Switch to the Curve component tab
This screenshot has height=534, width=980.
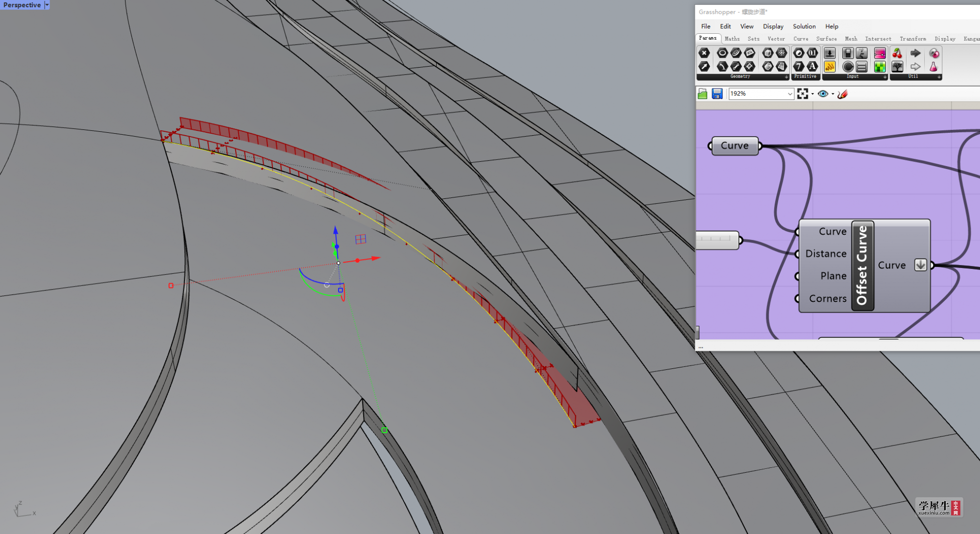[x=801, y=39]
